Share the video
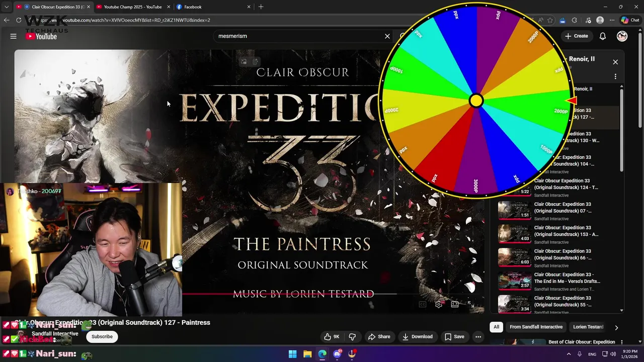Image resolution: width=644 pixels, height=362 pixels. [379, 337]
